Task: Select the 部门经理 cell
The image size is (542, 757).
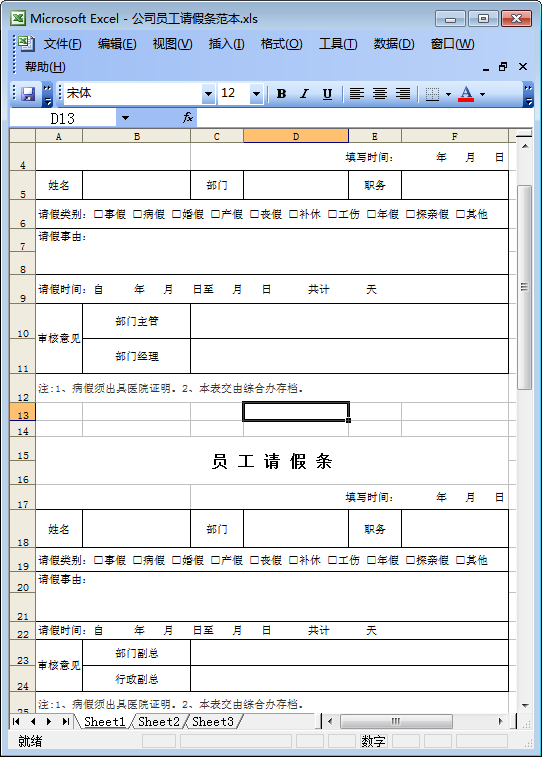Action: [137, 356]
